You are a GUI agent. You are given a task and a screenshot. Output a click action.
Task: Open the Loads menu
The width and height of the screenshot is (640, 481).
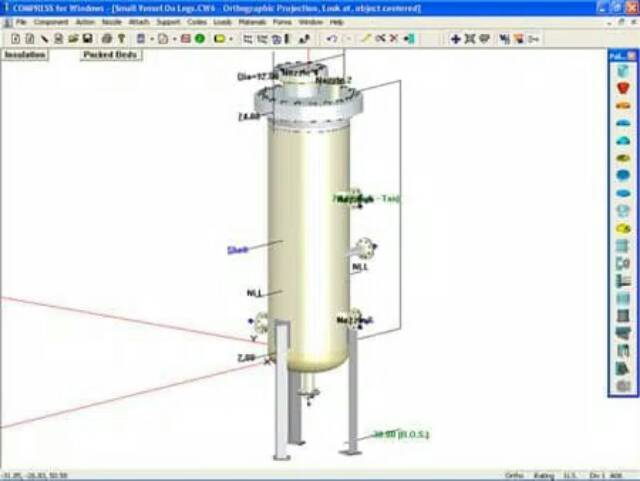pos(222,22)
